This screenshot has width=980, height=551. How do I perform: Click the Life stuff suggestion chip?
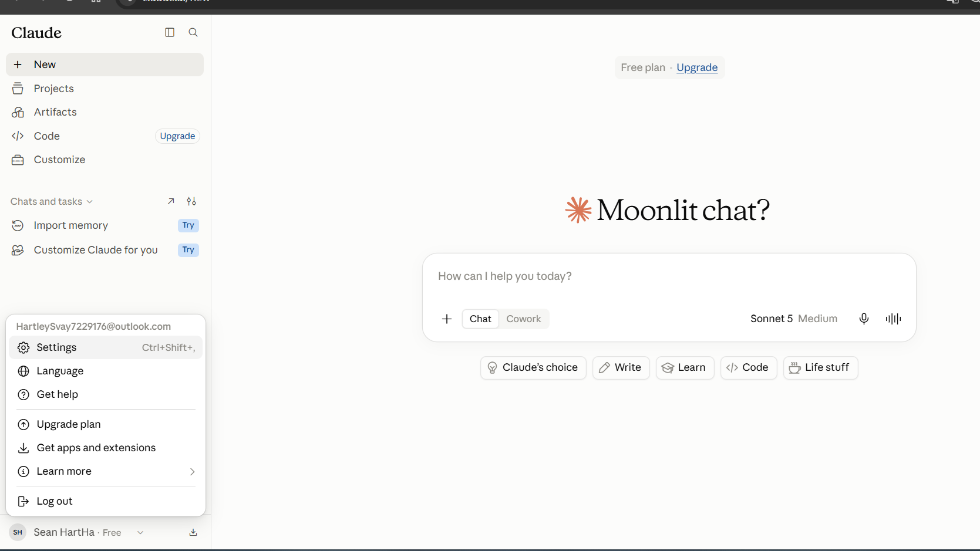coord(820,368)
